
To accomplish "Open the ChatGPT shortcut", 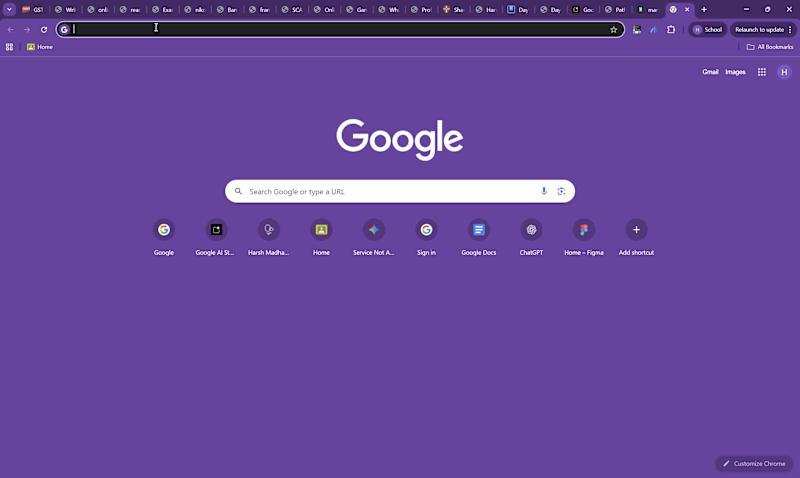I will coord(531,237).
